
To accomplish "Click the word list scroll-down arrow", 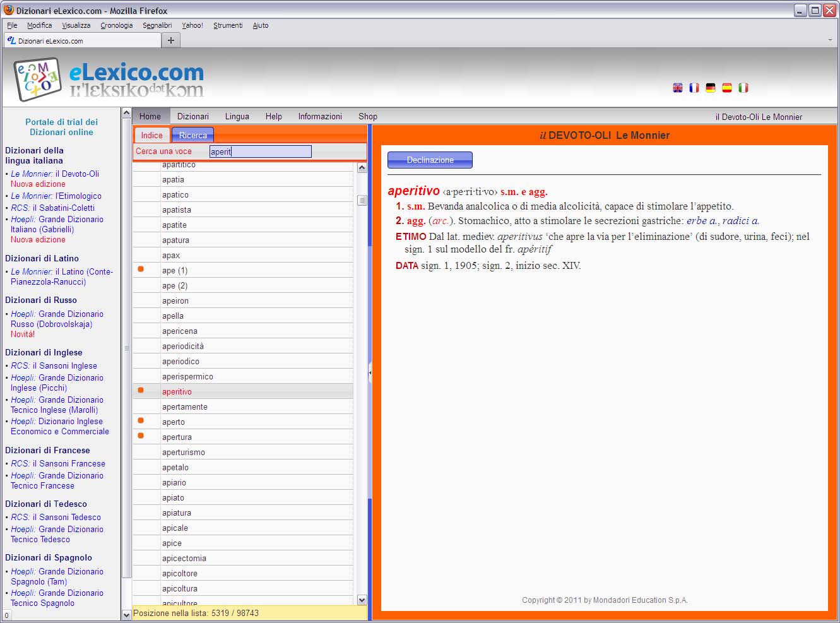I will pyautogui.click(x=362, y=600).
